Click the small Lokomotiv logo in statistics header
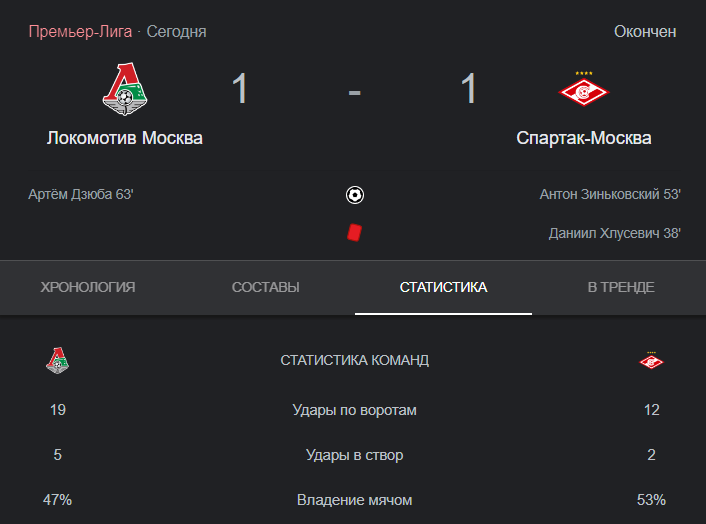 (58, 360)
